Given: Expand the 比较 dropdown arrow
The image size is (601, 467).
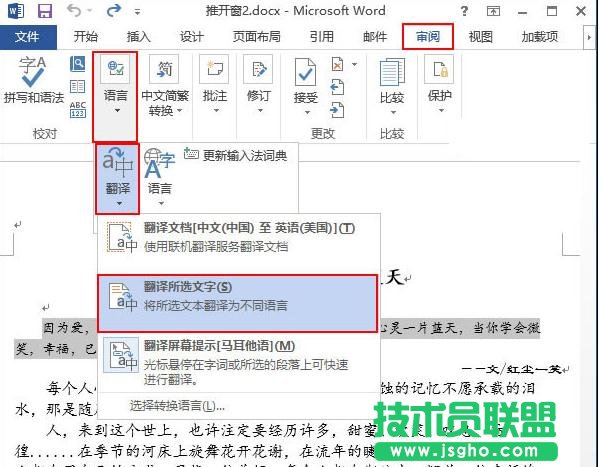Looking at the screenshot, I should tap(394, 113).
